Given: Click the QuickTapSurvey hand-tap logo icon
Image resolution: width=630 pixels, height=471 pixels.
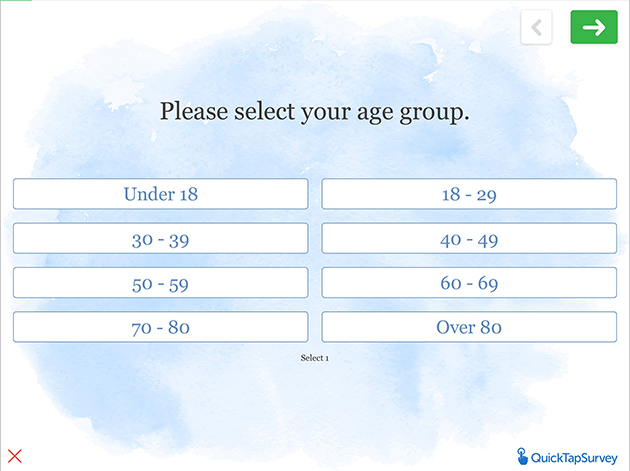Looking at the screenshot, I should coord(522,456).
